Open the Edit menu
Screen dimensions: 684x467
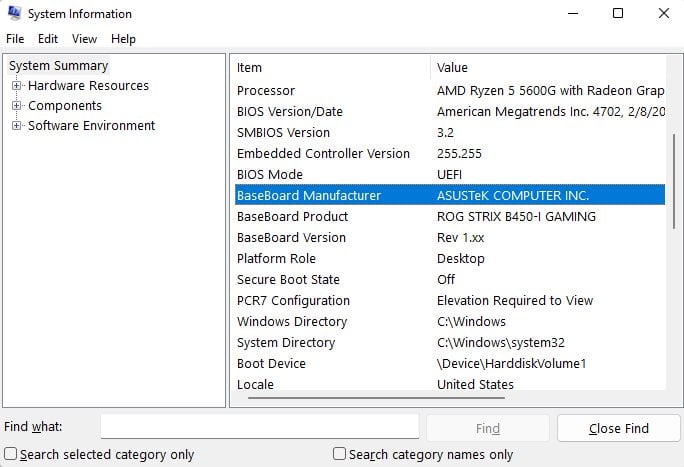point(48,39)
